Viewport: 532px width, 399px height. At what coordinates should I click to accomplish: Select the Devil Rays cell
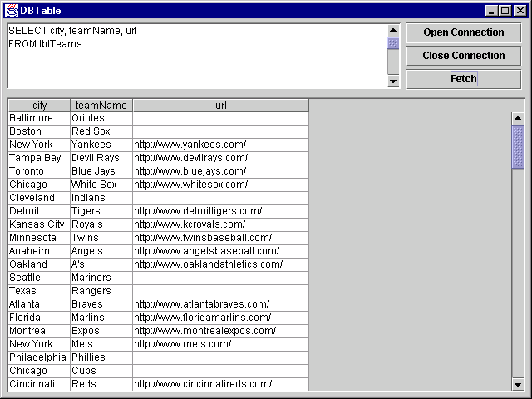(101, 158)
